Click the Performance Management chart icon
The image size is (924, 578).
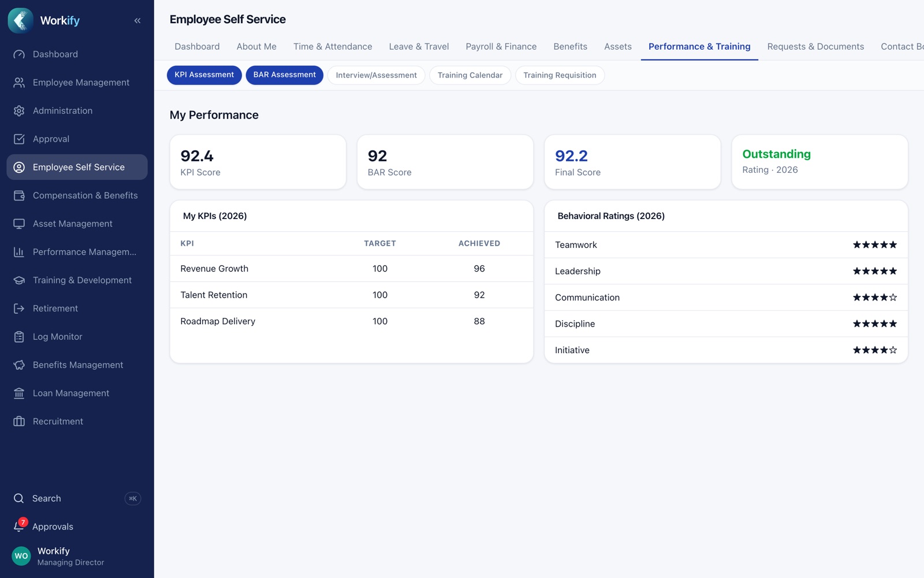pyautogui.click(x=19, y=252)
